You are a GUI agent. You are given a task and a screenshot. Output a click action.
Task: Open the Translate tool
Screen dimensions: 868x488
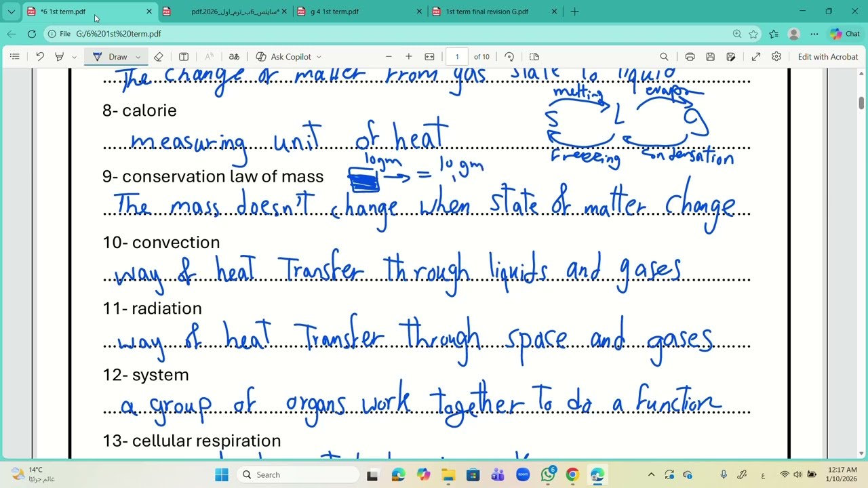pos(234,57)
